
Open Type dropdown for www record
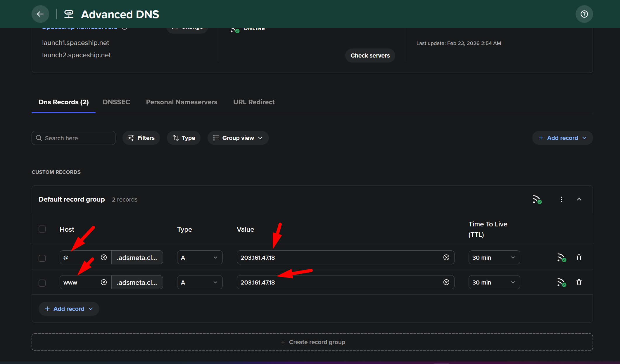[200, 282]
